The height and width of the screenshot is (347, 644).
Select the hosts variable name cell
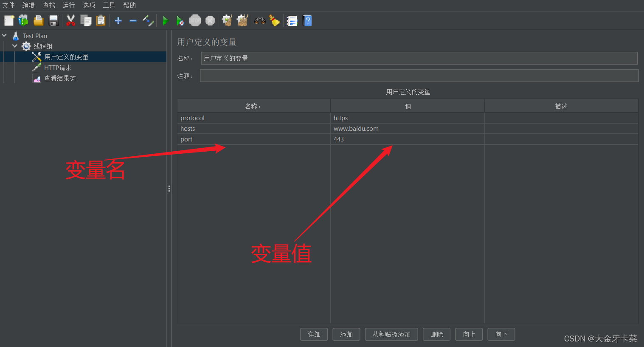(254, 129)
